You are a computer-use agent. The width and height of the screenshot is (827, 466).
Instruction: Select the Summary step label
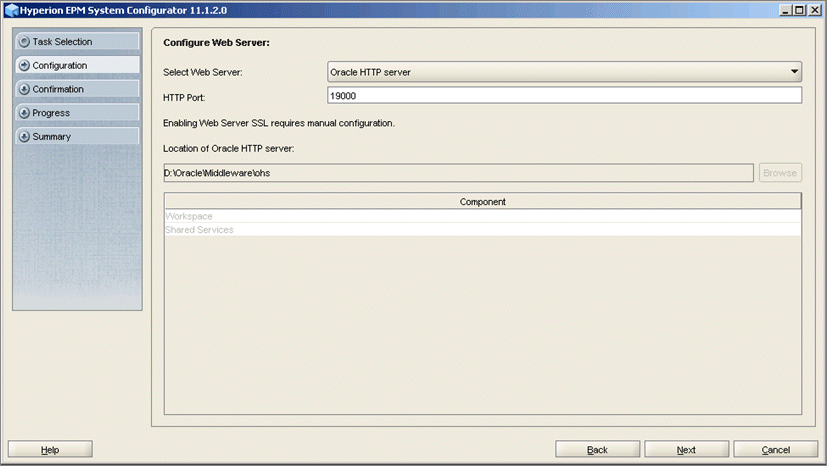[x=52, y=137]
